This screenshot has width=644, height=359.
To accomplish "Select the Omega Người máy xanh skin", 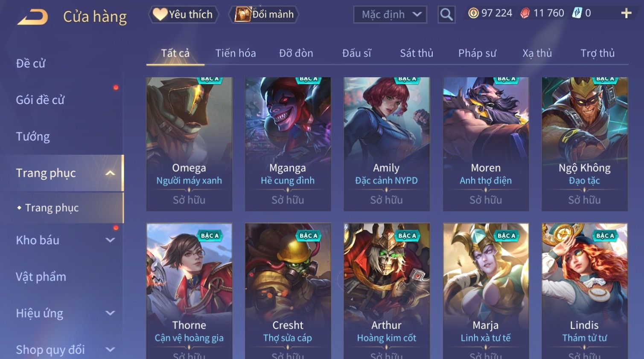I will click(x=189, y=144).
